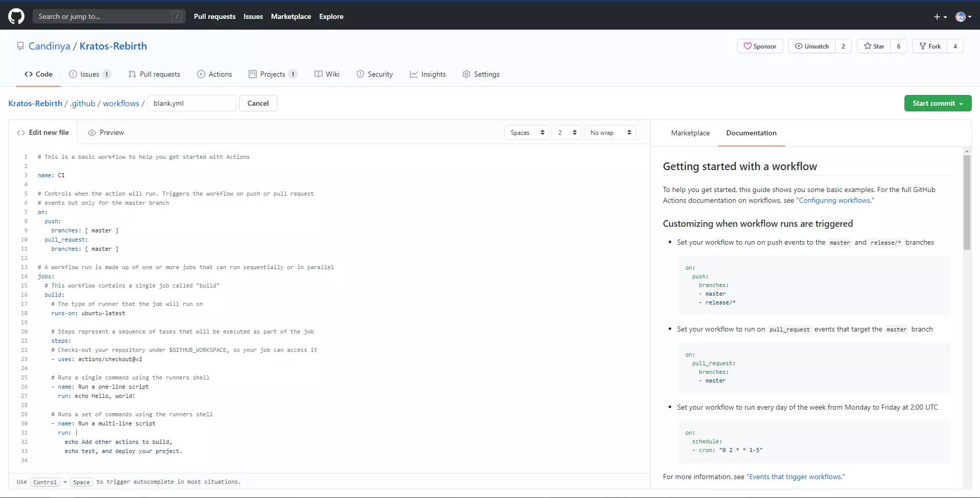This screenshot has height=498, width=980.
Task: Click the Pull requests link in top navigation
Action: (214, 16)
